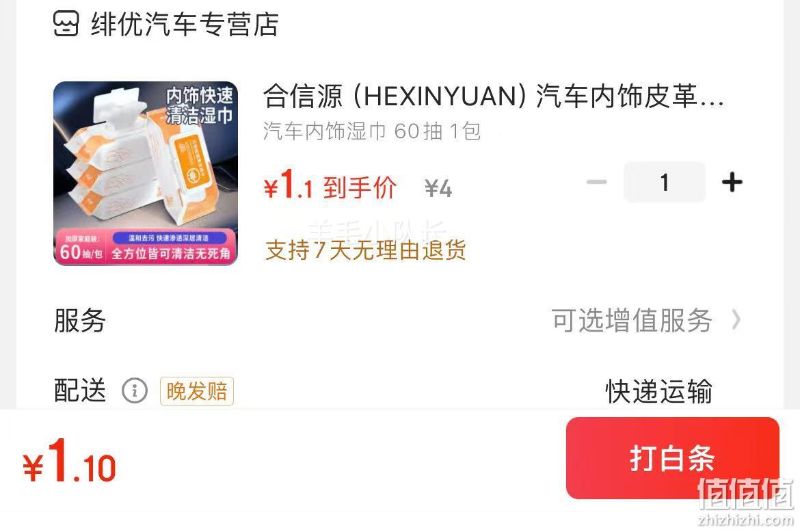Screen dimensions: 800x532
Task: Open the 绯优汽车专营店 store page
Action: (x=184, y=24)
